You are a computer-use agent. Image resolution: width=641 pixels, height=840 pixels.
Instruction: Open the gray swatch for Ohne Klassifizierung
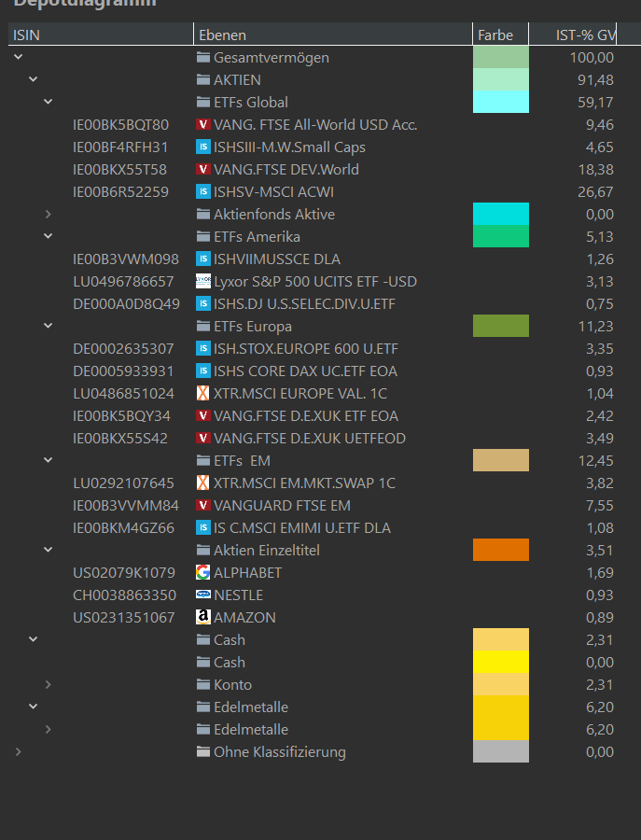(501, 751)
